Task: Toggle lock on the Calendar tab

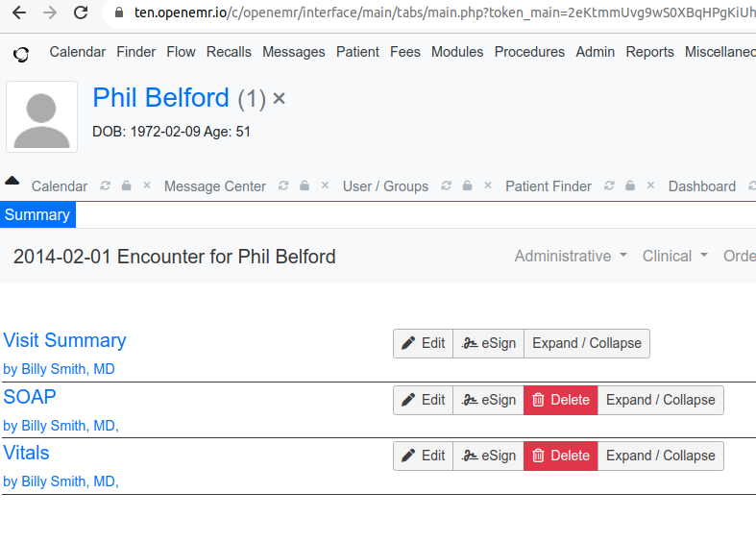Action: click(x=126, y=186)
